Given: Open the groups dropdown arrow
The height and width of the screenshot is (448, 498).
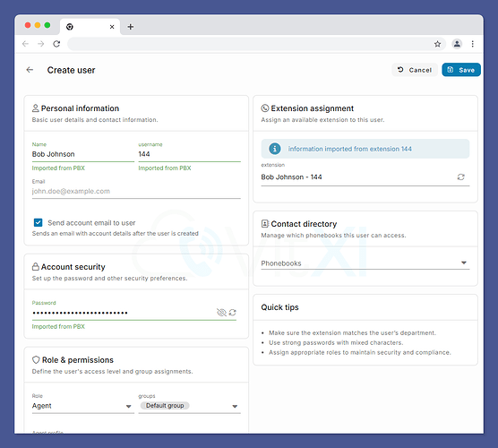Looking at the screenshot, I should pyautogui.click(x=235, y=407).
